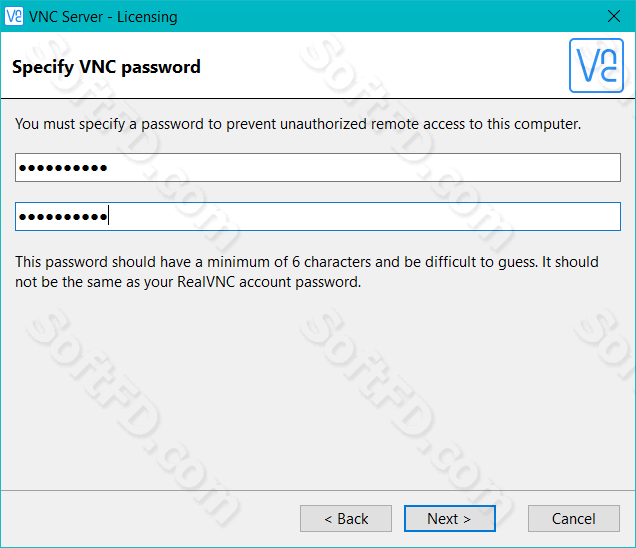Click the masked dots in the first password box
The width and height of the screenshot is (636, 548).
pyautogui.click(x=63, y=168)
